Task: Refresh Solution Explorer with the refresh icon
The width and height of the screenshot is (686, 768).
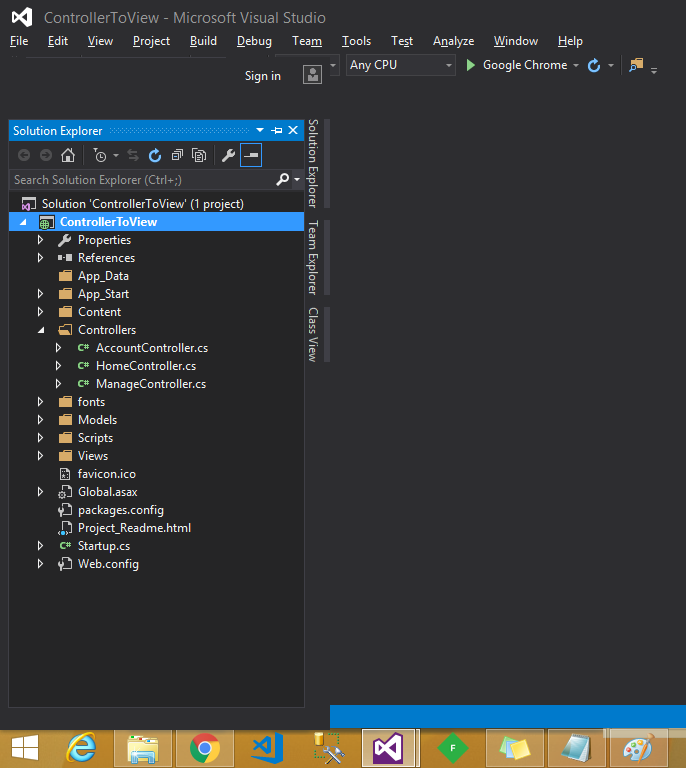Action: (155, 156)
